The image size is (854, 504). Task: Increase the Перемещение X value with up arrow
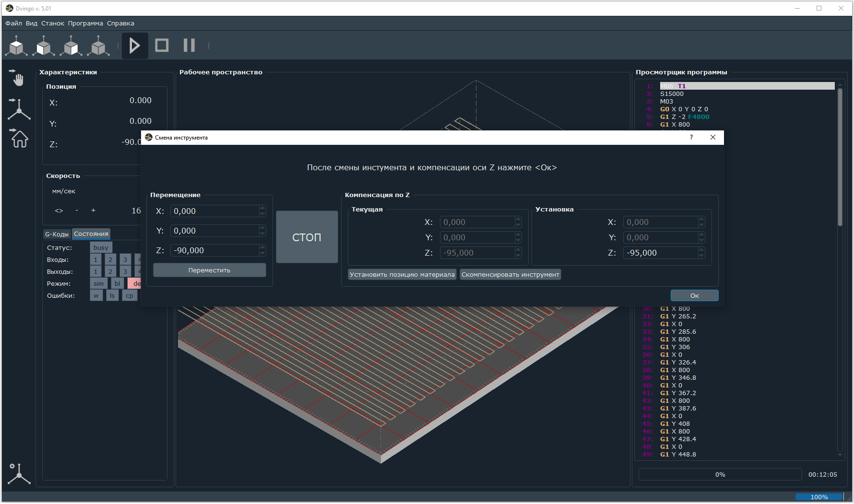262,208
